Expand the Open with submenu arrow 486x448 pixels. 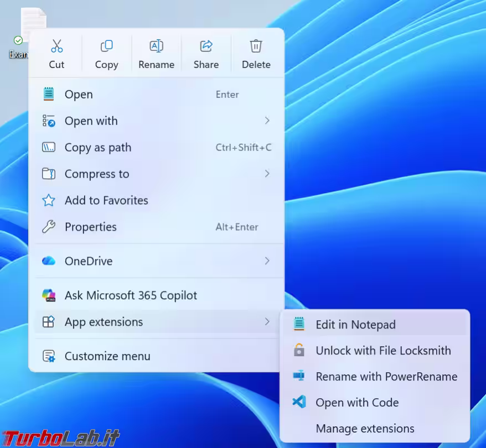pos(267,121)
